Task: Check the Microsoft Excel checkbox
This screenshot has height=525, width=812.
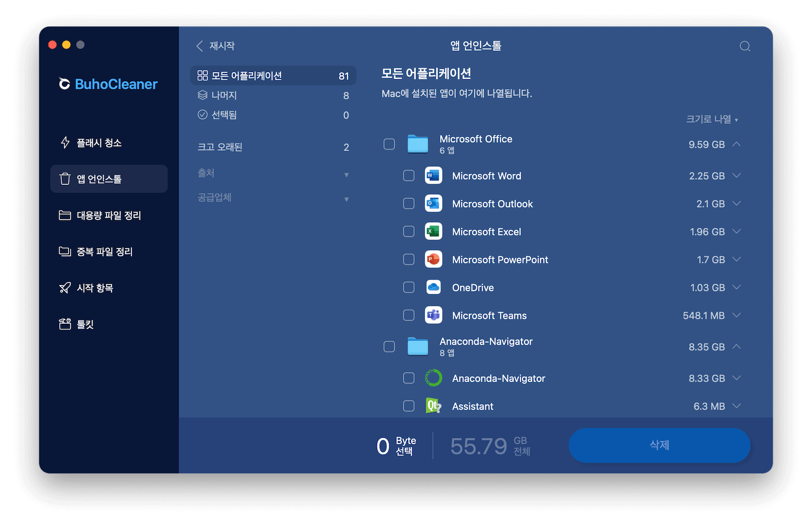Action: pos(409,231)
